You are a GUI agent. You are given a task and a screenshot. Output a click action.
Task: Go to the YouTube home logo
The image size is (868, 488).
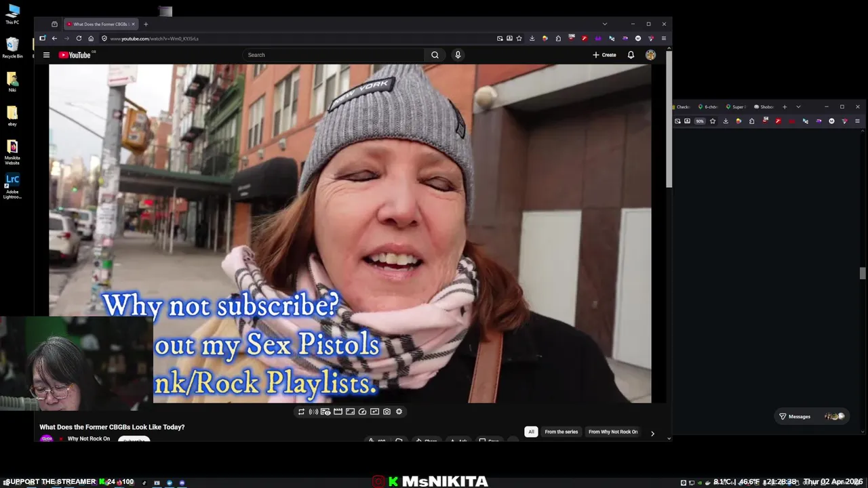pyautogui.click(x=75, y=55)
